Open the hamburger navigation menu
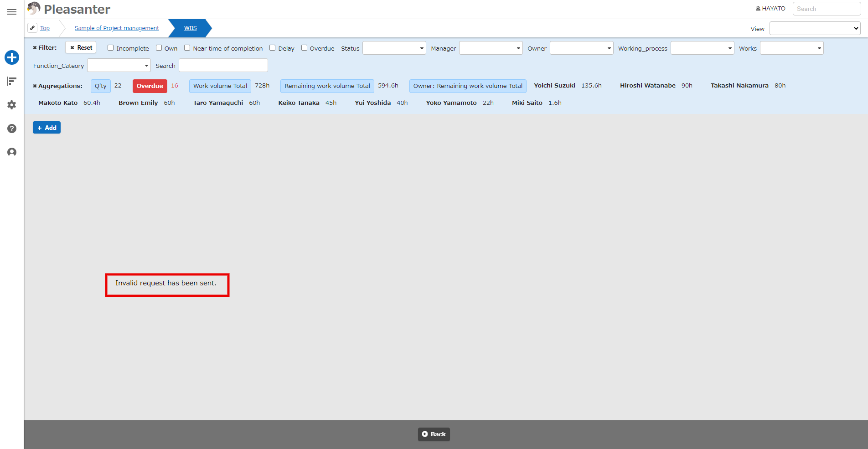Screen dimensions: 868x449 pos(12,12)
